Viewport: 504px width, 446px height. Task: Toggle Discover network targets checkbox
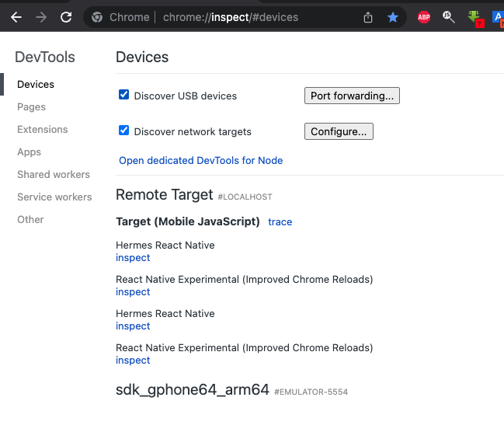click(x=123, y=131)
